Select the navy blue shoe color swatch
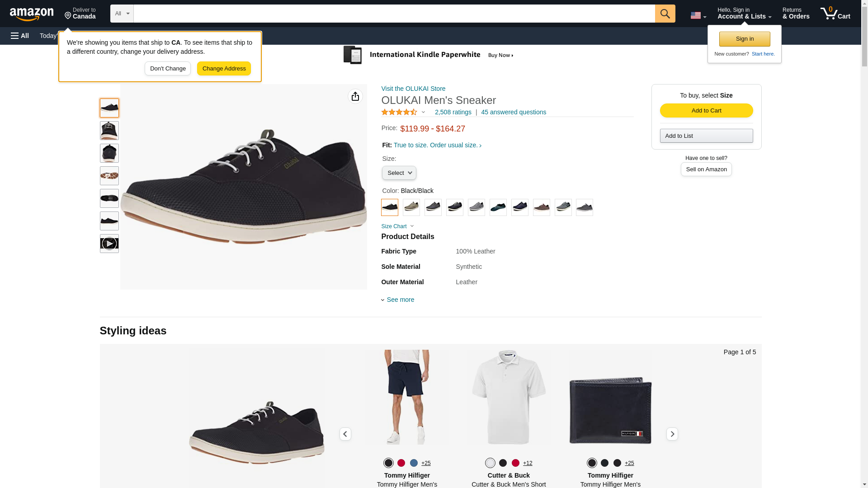The width and height of the screenshot is (868, 488). 519,207
